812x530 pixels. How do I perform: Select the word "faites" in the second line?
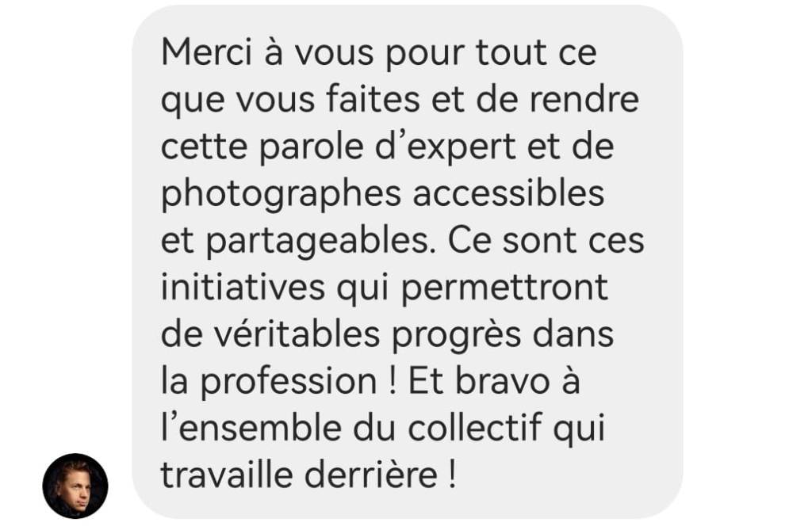tap(373, 99)
